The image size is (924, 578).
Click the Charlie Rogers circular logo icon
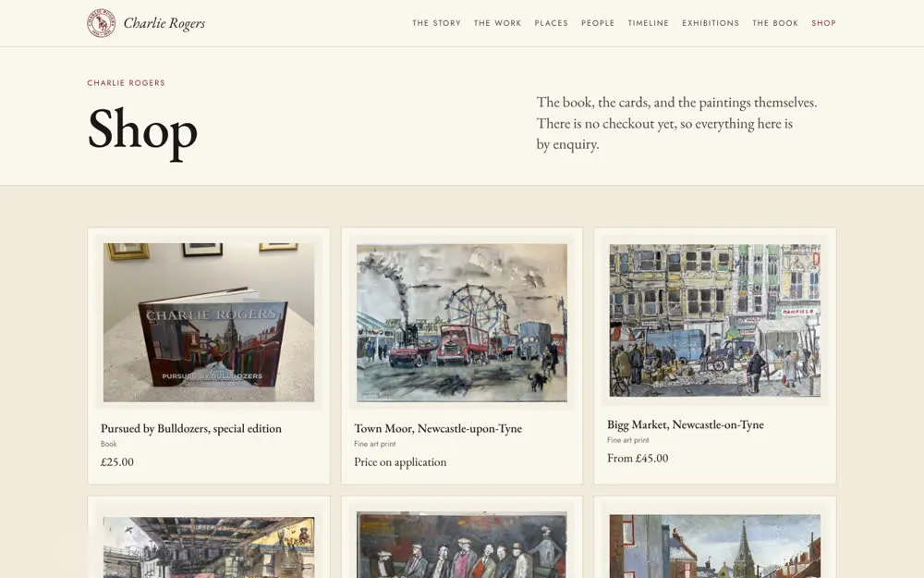tap(102, 23)
